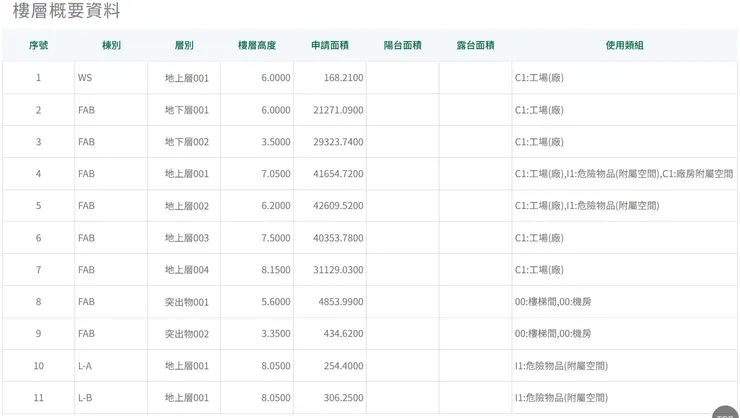Image resolution: width=740 pixels, height=418 pixels.
Task: Select the area value 4853.9900
Action: [x=341, y=302]
